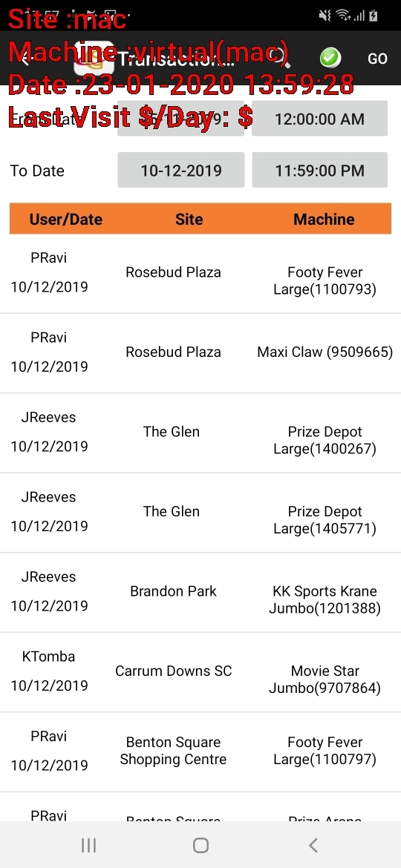The height and width of the screenshot is (868, 401).
Task: Open the 11:59:00 PM time picker
Action: tap(319, 170)
